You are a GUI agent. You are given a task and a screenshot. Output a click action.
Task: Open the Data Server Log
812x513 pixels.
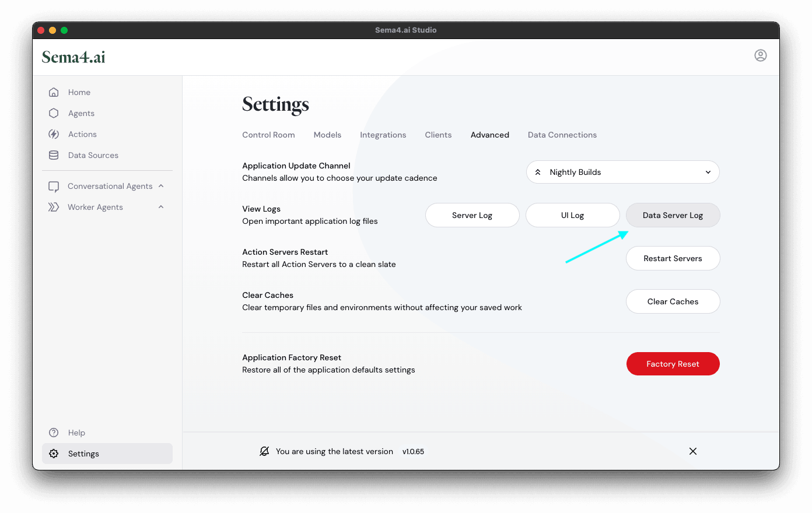(673, 215)
